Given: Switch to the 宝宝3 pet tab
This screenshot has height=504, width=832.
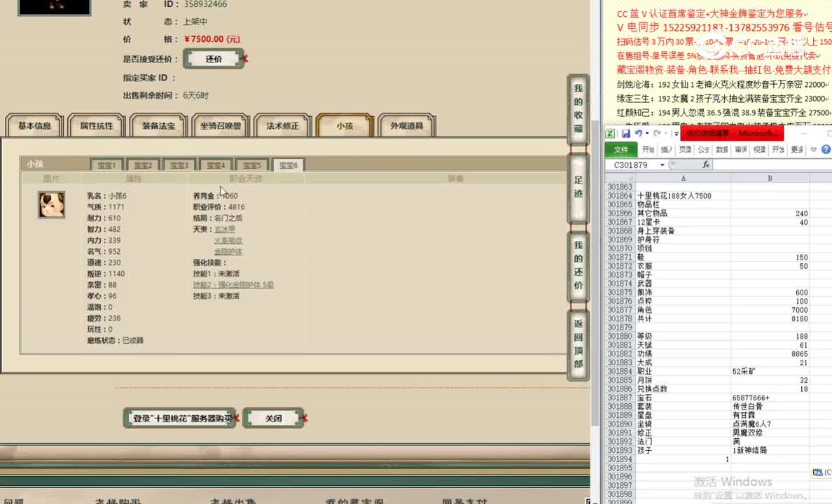Looking at the screenshot, I should pos(179,164).
